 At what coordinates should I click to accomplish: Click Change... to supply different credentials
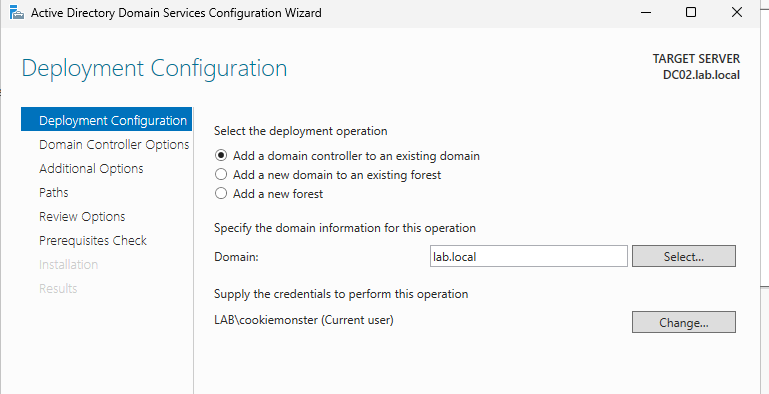[x=684, y=322]
